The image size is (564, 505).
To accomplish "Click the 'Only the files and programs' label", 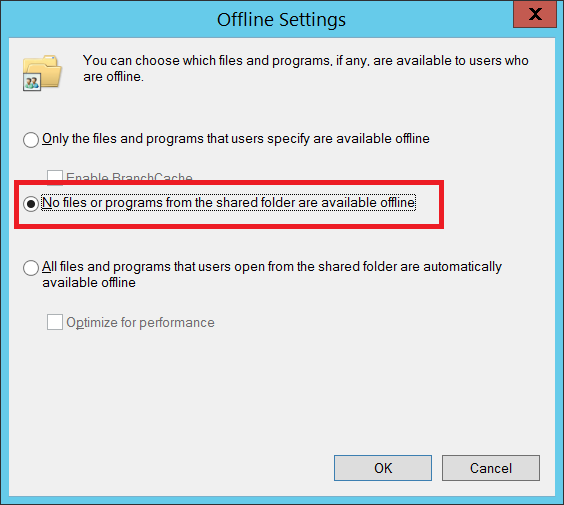I will [x=236, y=139].
